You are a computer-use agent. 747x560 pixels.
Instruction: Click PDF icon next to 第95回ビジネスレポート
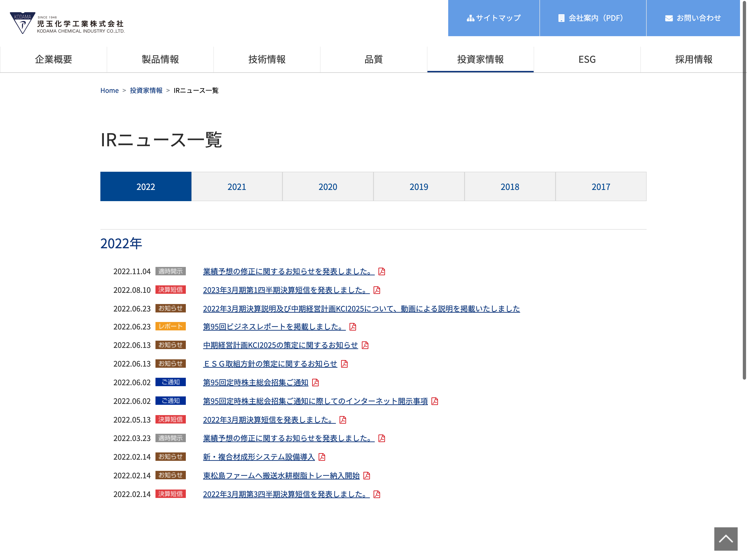tap(352, 327)
